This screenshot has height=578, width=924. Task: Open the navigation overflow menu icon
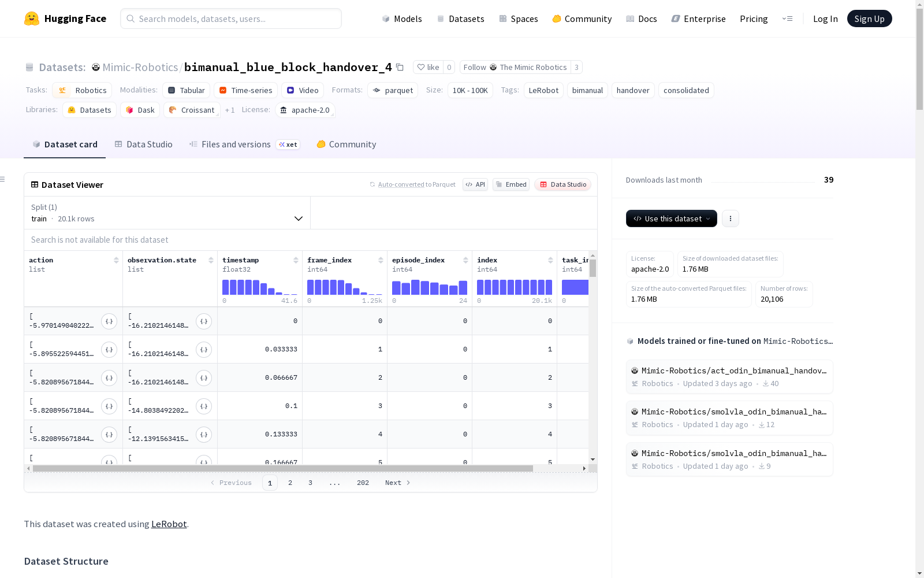coord(787,18)
